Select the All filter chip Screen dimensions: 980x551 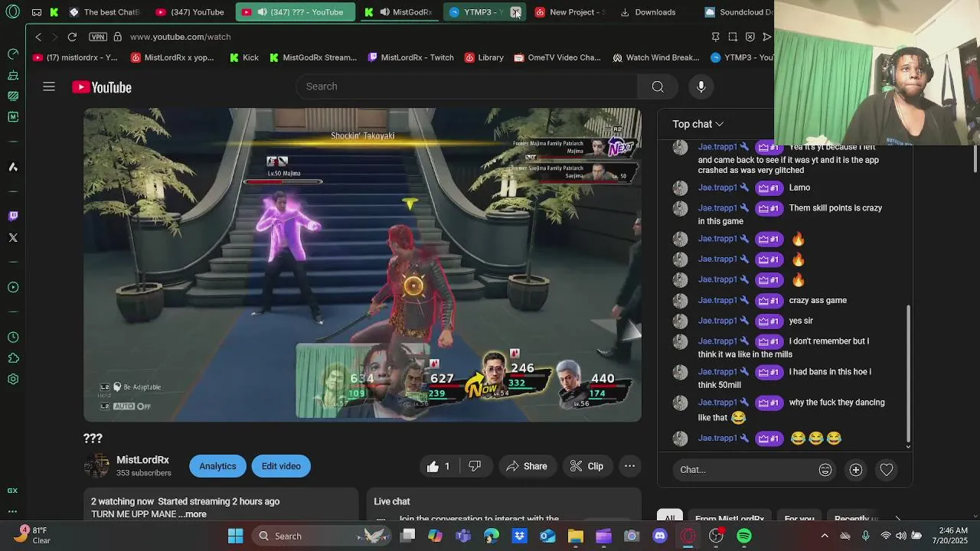pos(670,518)
